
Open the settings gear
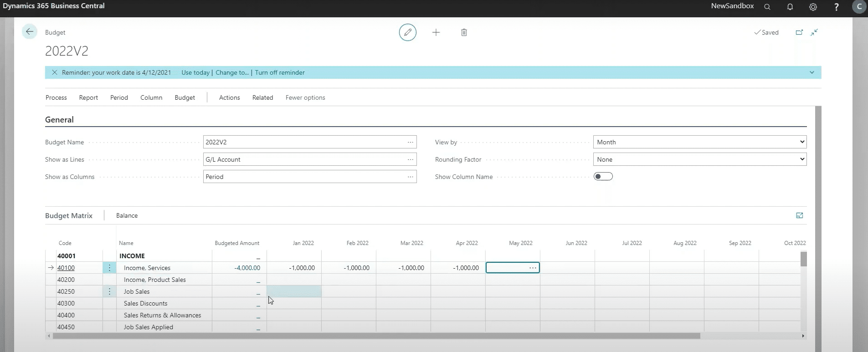click(813, 7)
